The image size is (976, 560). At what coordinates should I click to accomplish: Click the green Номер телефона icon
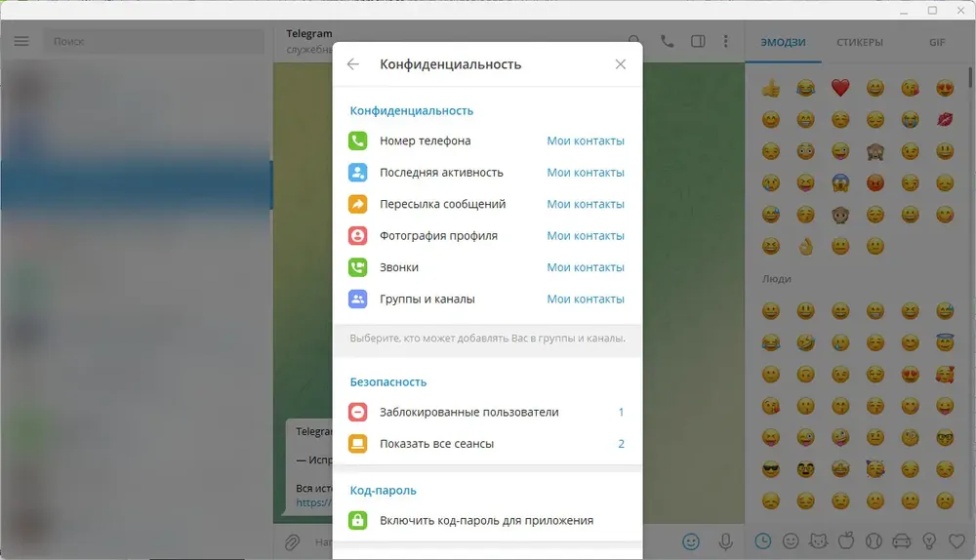click(x=358, y=140)
